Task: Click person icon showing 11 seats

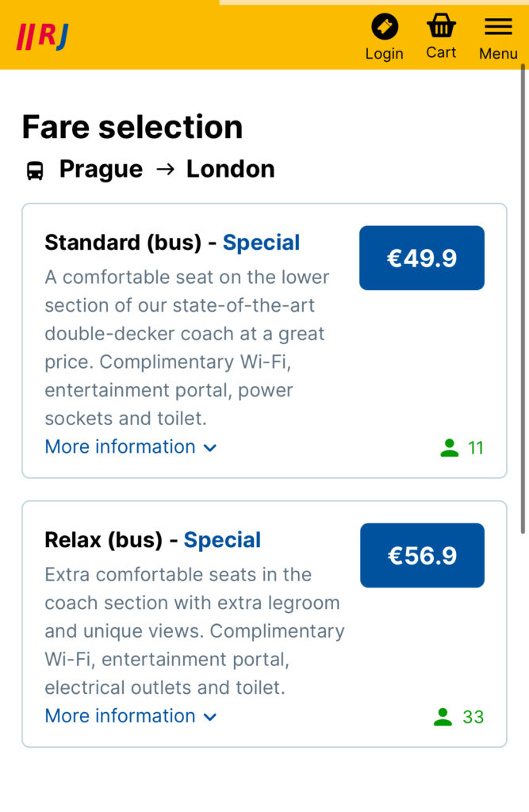Action: [449, 448]
